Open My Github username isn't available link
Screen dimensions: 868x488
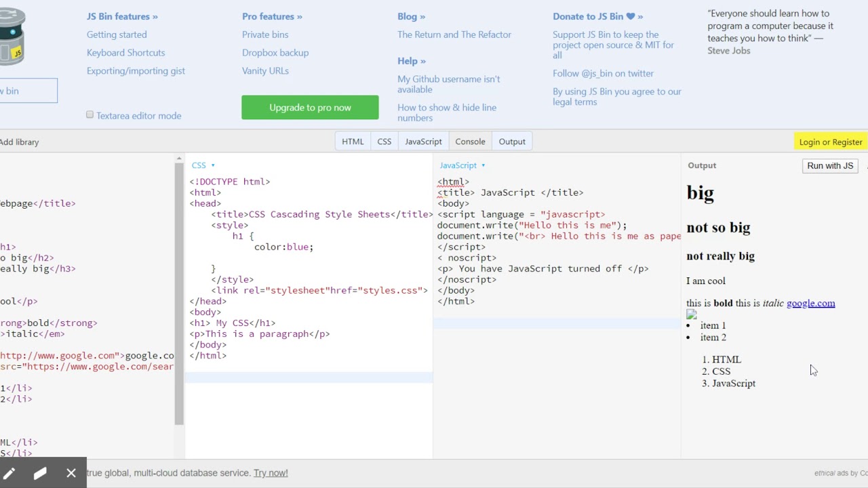point(449,84)
